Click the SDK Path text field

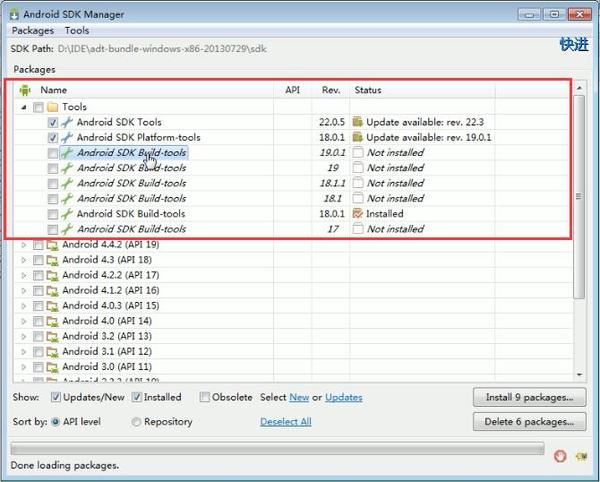(x=162, y=49)
